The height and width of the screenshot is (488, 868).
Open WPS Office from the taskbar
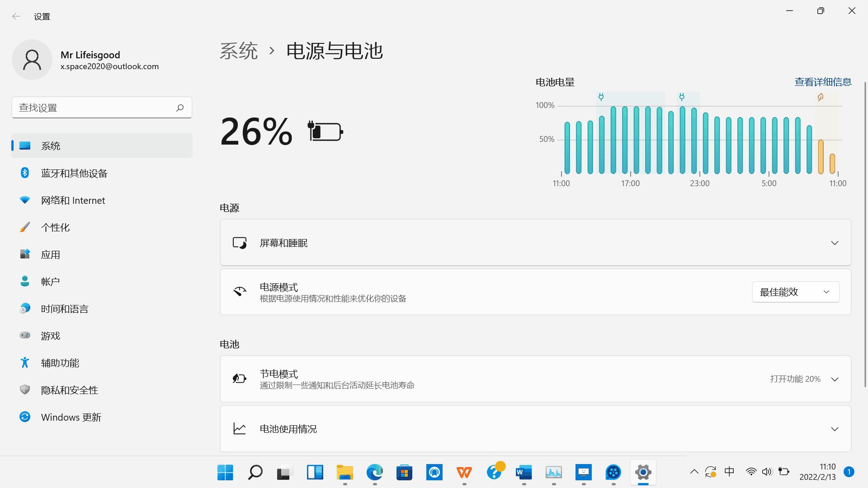464,473
